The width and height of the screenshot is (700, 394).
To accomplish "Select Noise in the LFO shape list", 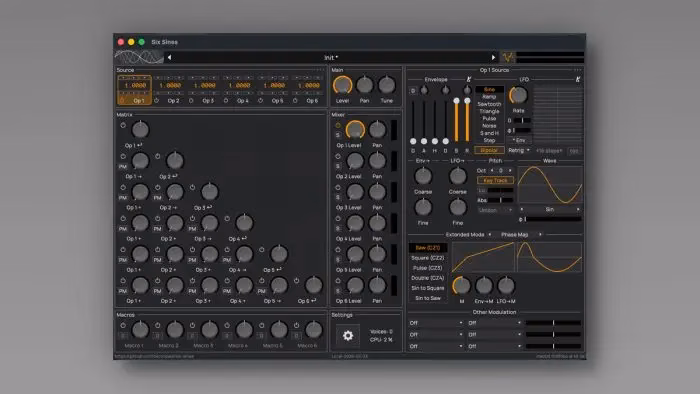I will click(489, 126).
